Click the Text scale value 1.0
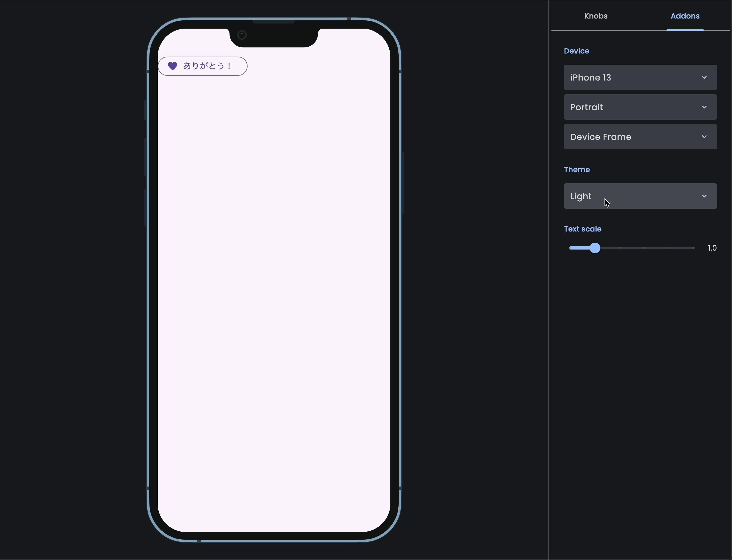Screen dimensions: 732x560 click(712, 248)
